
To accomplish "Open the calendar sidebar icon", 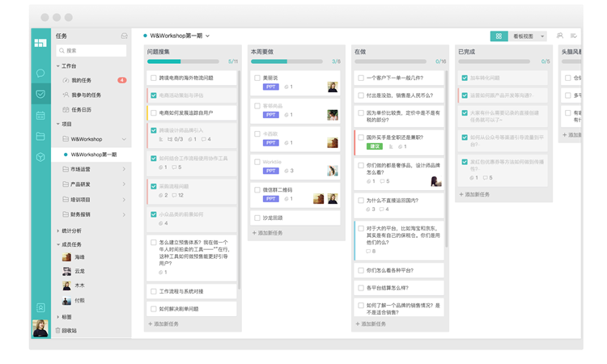I will tap(40, 116).
